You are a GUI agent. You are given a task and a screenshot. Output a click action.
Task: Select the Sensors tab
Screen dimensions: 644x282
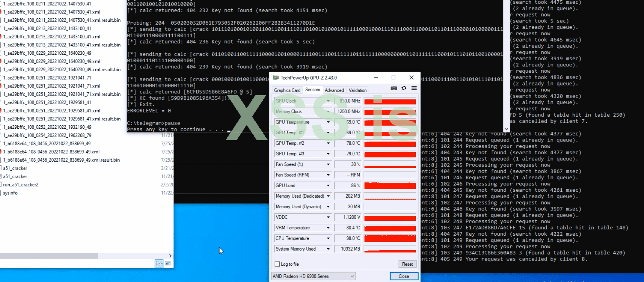pos(313,90)
